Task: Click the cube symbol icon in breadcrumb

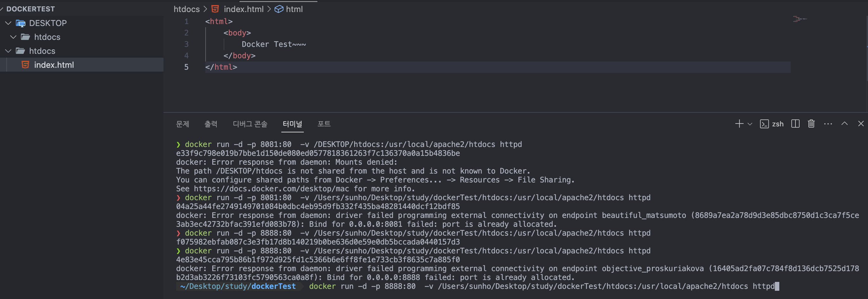Action: (279, 9)
